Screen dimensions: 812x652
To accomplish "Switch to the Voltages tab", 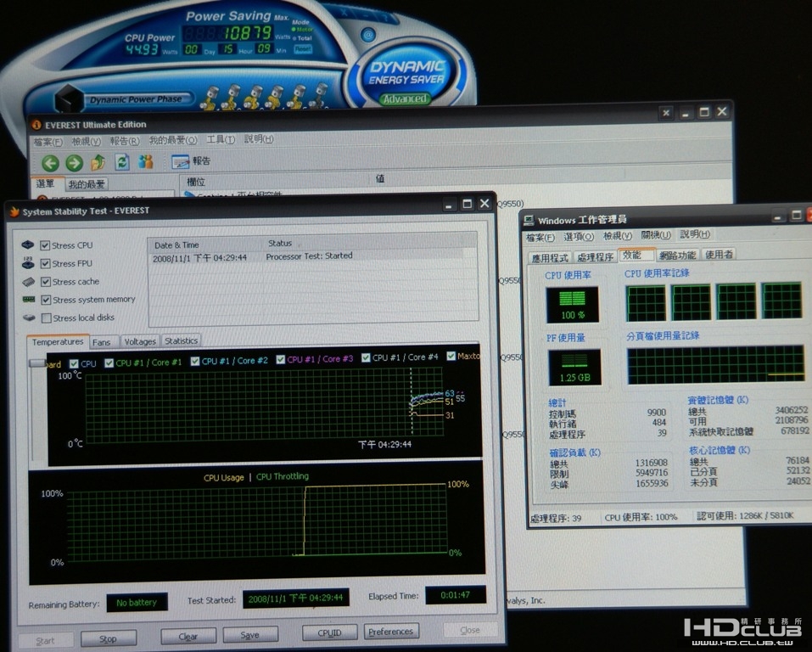I will (140, 341).
